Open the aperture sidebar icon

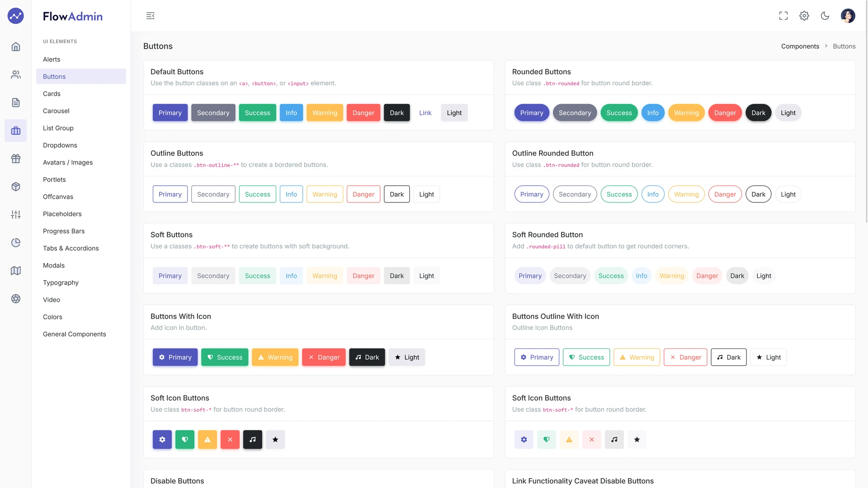point(16,299)
